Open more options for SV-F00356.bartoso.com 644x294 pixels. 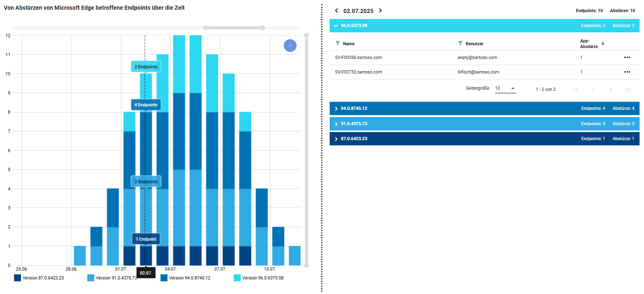(627, 57)
